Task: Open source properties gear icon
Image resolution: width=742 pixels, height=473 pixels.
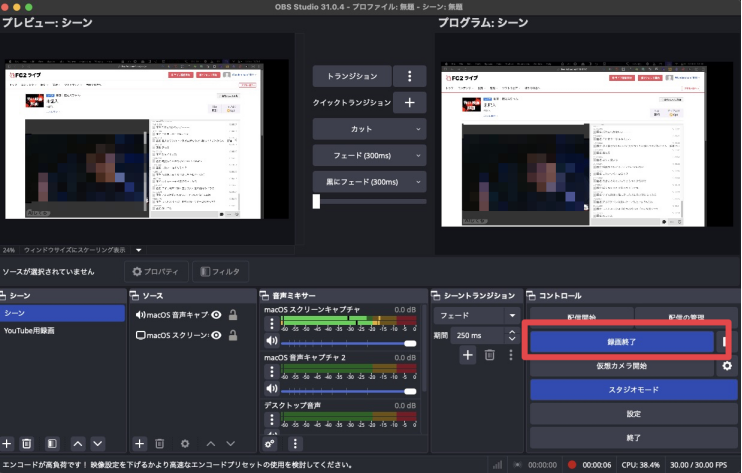Action: point(184,443)
